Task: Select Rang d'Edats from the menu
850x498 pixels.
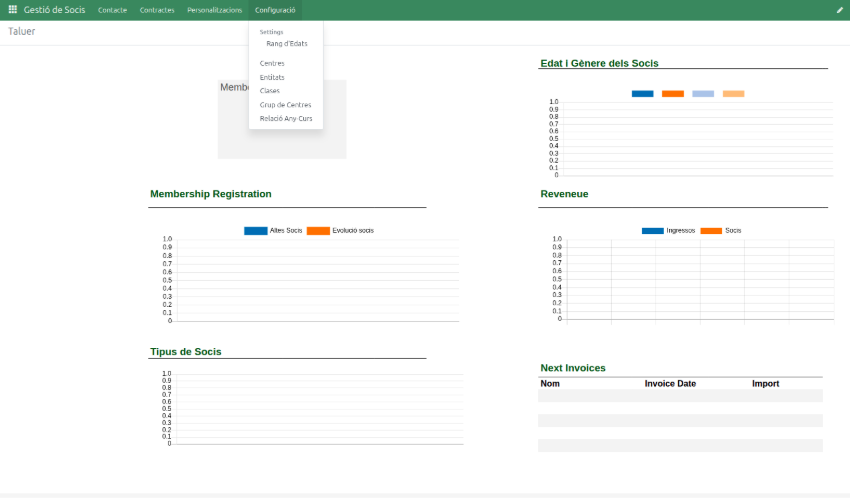Action: pyautogui.click(x=286, y=44)
